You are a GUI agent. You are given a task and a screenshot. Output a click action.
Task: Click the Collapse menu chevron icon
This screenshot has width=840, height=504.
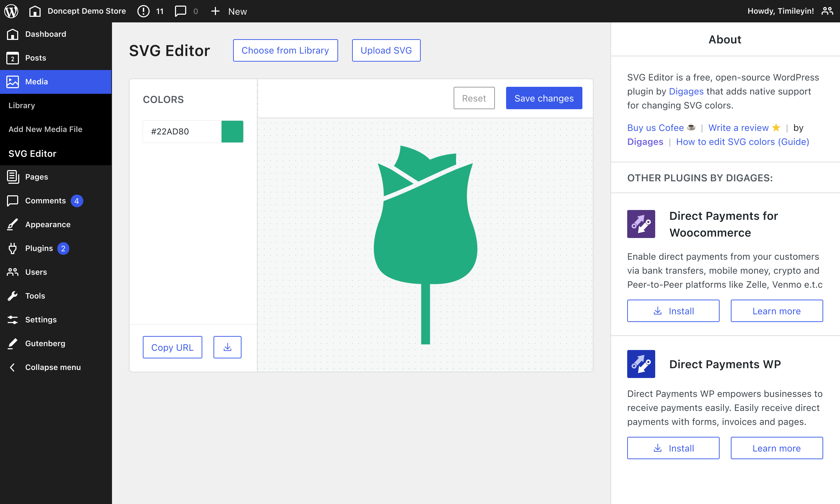point(13,367)
